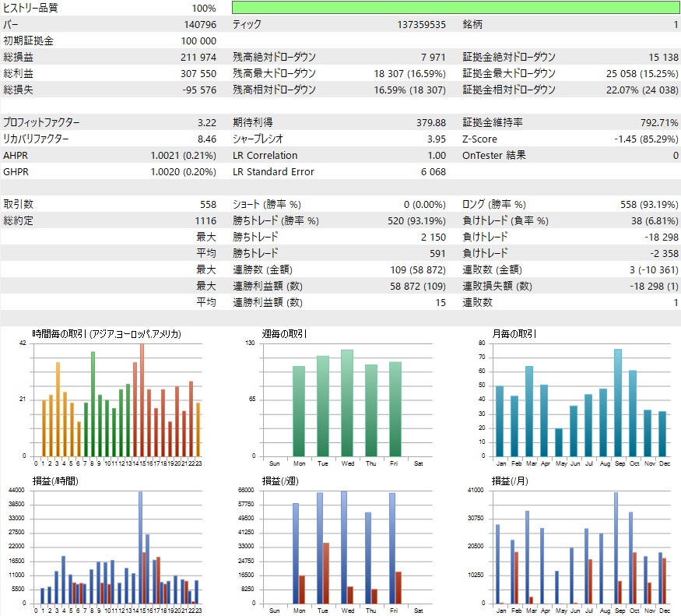Click the リカバリファクター statistic row

[109, 139]
